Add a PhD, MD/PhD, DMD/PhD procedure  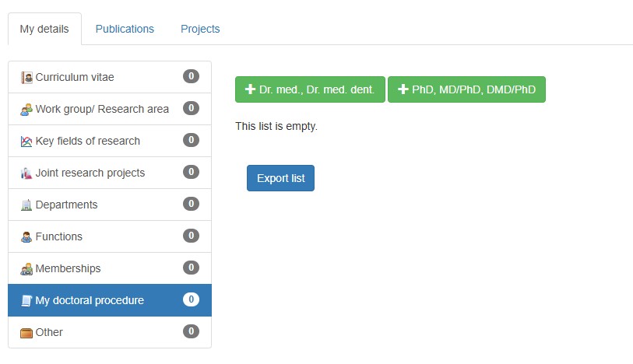click(466, 89)
